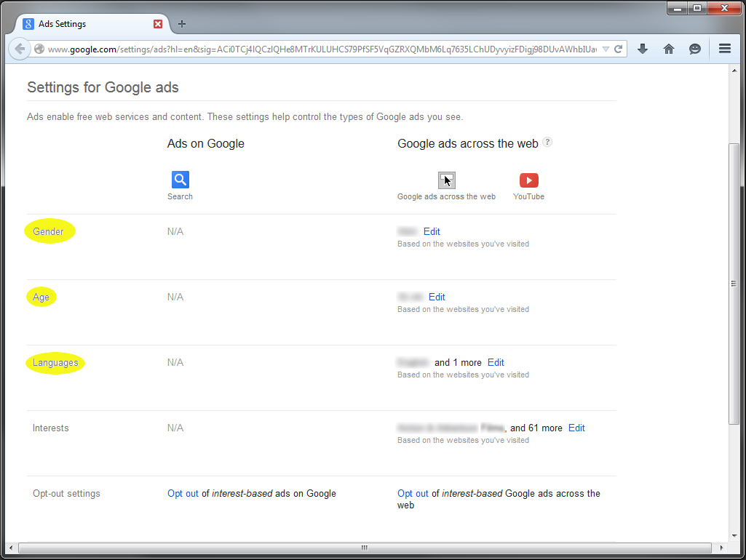Click the vertical scrollbar thumb
Viewport: 746px width, 560px height.
734,284
